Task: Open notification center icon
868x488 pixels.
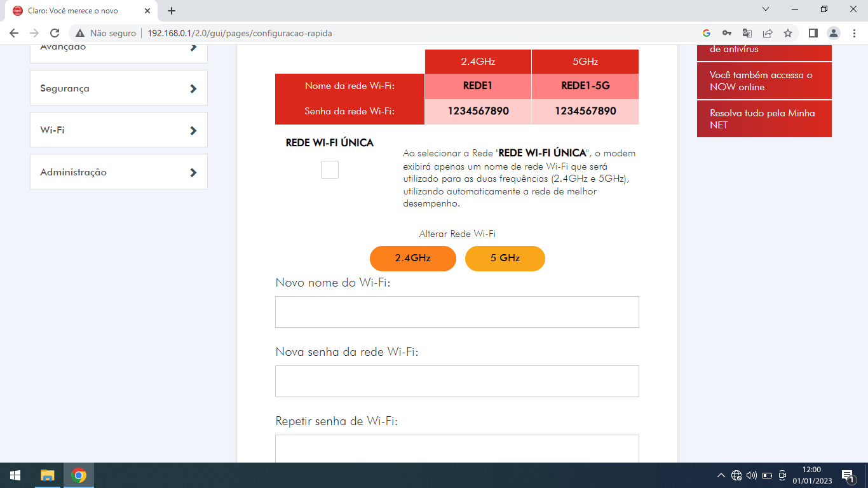Action: pos(848,475)
